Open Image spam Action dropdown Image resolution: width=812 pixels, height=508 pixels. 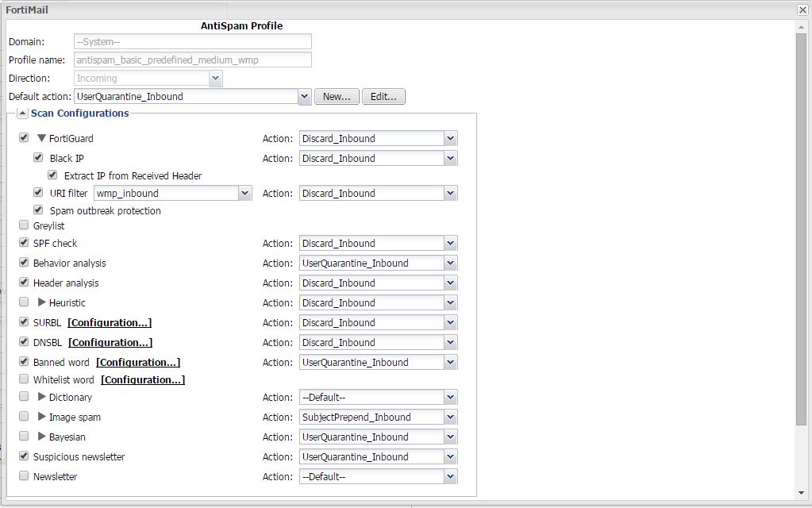tap(451, 417)
